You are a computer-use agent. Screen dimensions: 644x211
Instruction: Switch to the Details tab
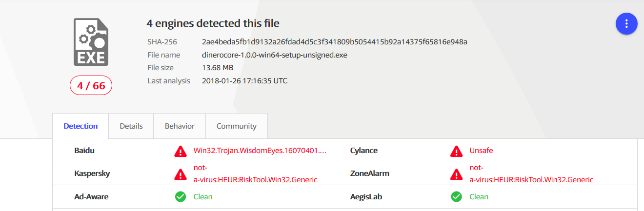131,126
